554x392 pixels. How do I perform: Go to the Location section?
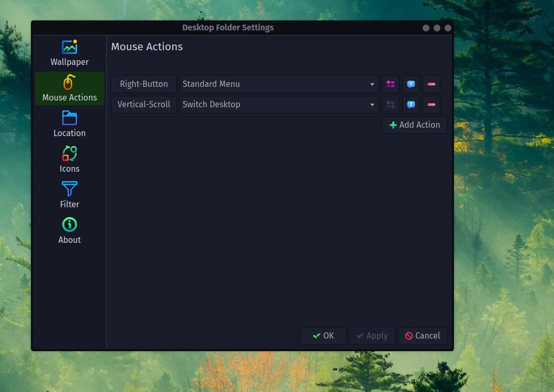[70, 124]
